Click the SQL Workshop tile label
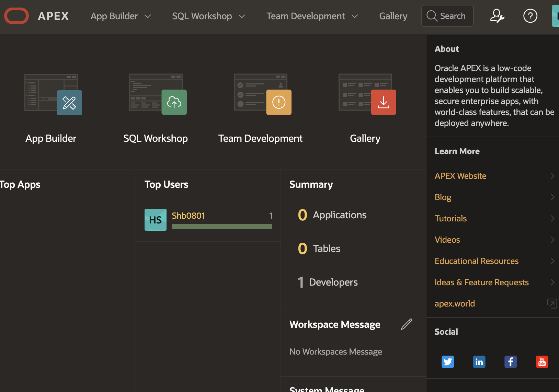 click(156, 138)
